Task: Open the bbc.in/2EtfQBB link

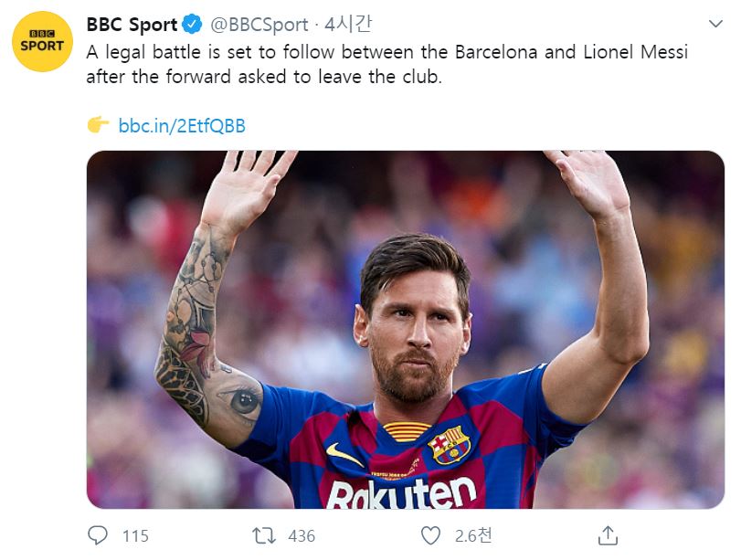Action: (182, 125)
